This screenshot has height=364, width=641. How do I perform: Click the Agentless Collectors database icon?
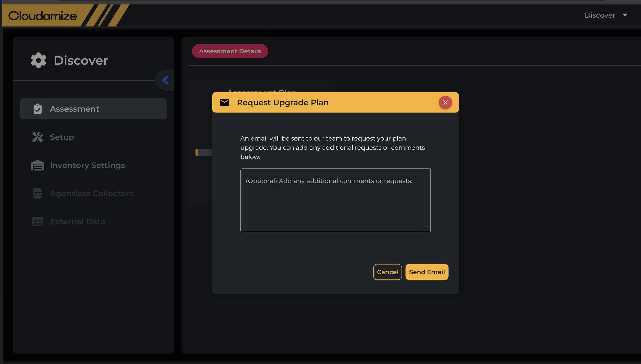(38, 193)
